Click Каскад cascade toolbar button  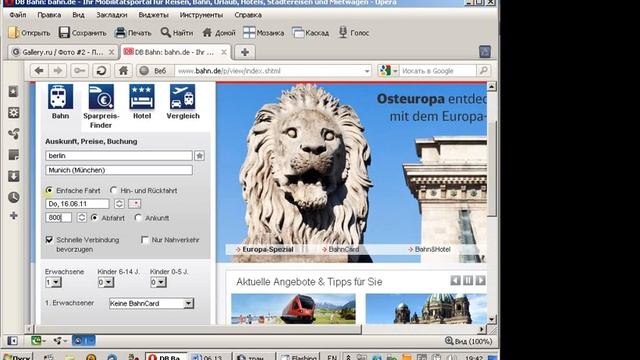click(311, 33)
